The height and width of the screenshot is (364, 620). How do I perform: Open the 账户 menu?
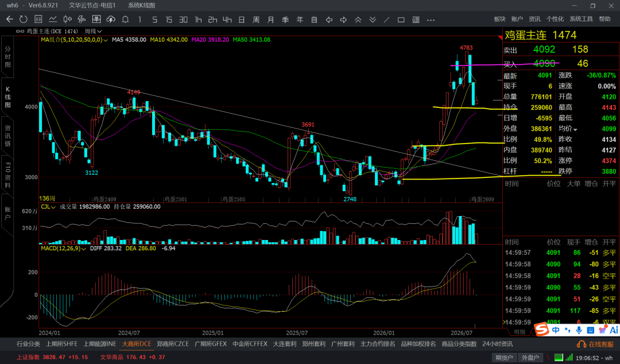[517, 19]
